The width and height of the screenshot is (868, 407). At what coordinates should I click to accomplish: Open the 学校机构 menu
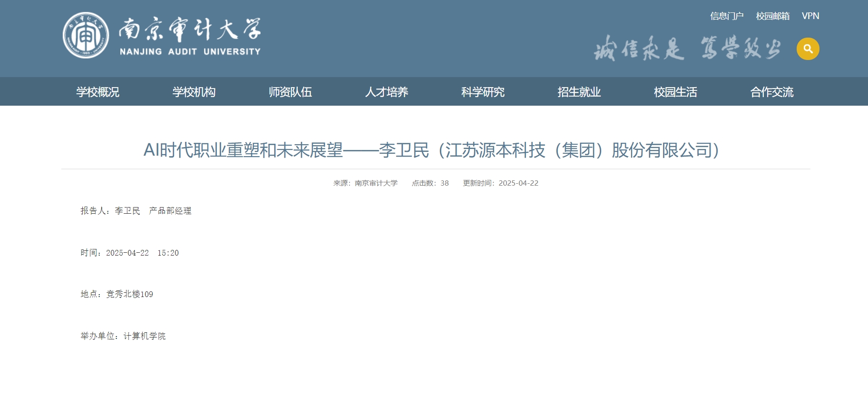(194, 92)
